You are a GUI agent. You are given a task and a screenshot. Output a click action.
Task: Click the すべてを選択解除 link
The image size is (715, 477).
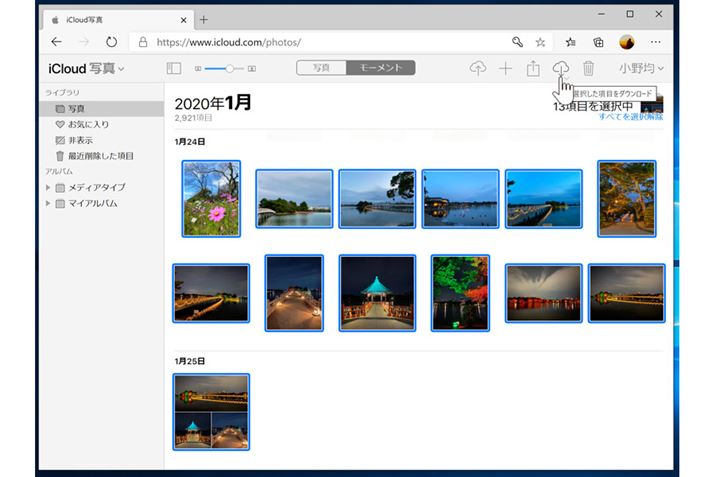coord(630,117)
